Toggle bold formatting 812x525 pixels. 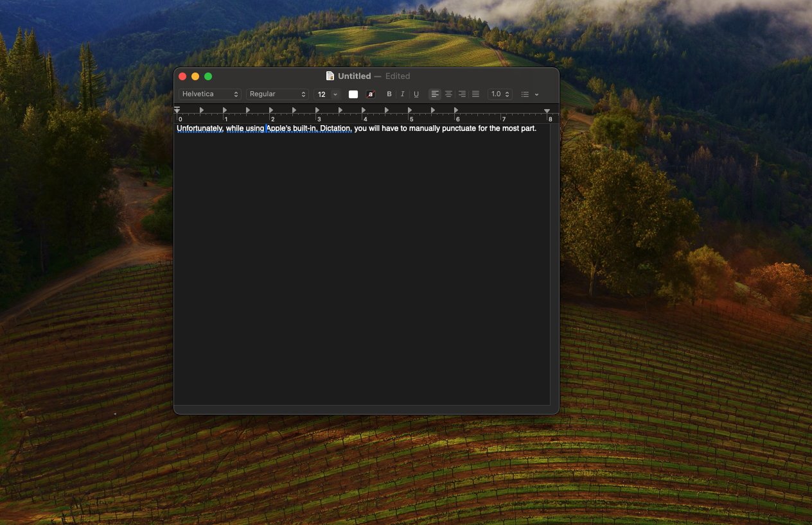point(389,94)
